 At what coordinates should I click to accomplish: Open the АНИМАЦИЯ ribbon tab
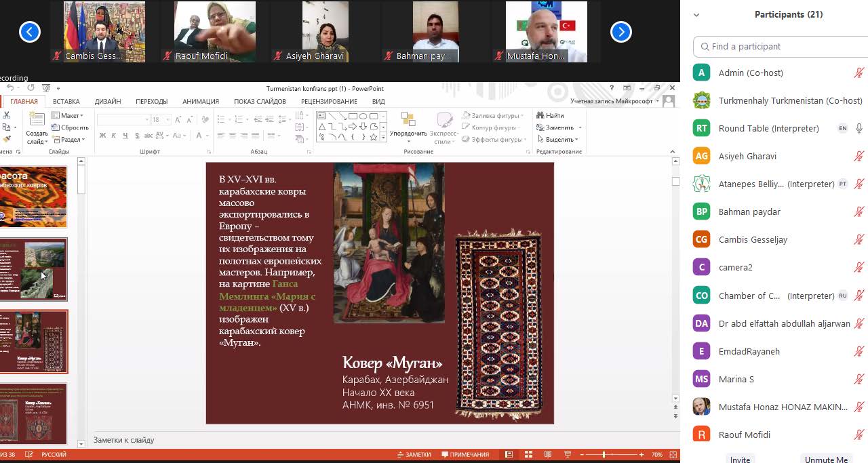click(201, 102)
